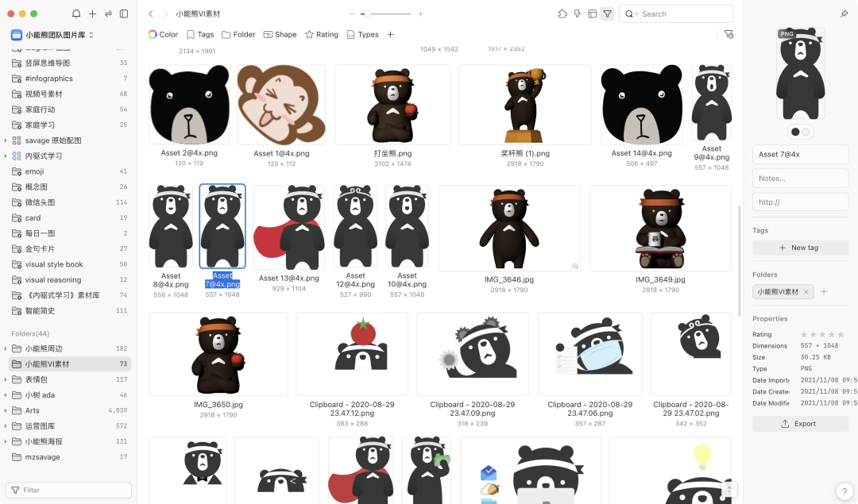The height and width of the screenshot is (504, 858).
Task: Go forward with the right chevron
Action: click(x=166, y=13)
